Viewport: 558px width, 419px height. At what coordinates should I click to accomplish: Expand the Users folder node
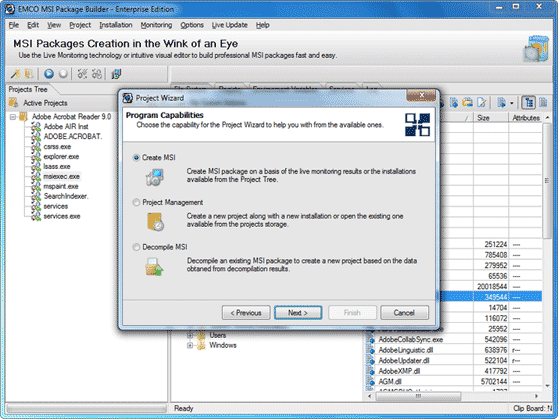point(190,335)
